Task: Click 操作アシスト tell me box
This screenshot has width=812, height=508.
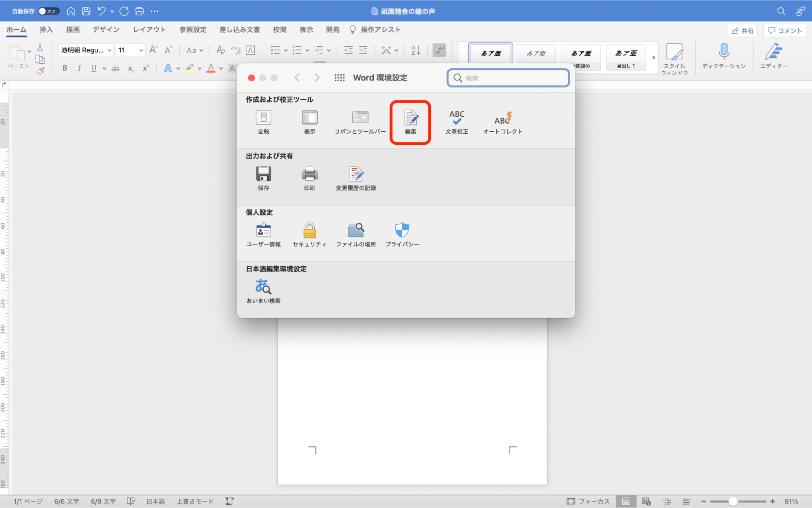Action: [x=375, y=30]
